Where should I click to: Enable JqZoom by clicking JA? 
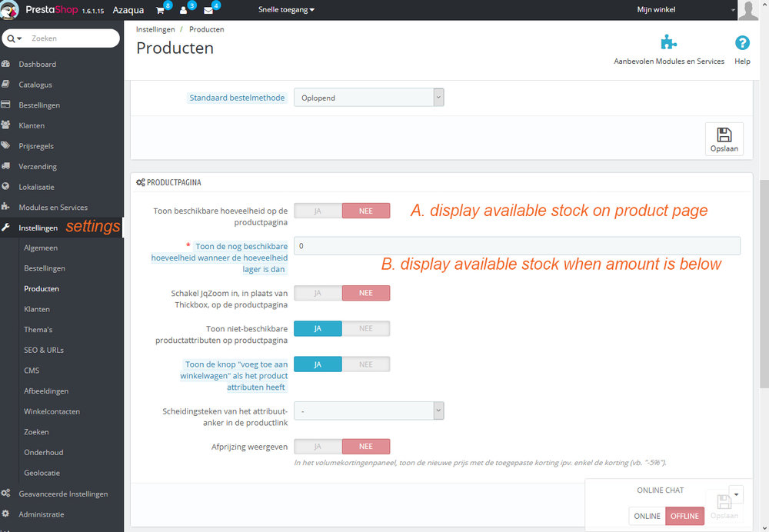tap(318, 293)
